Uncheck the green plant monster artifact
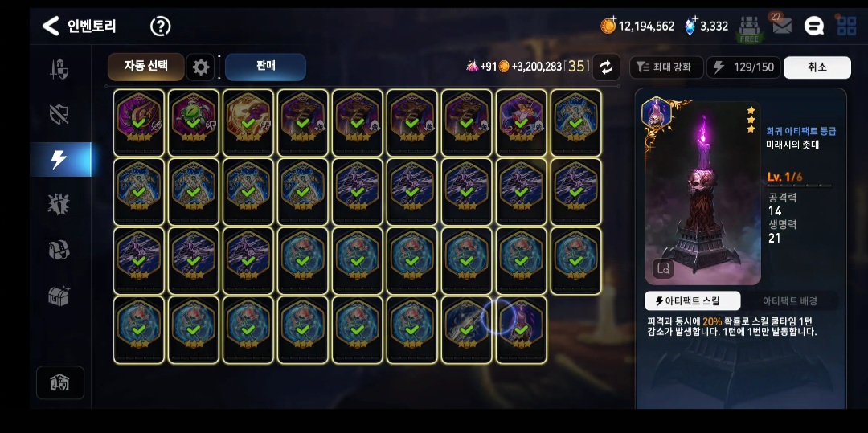 [193, 123]
